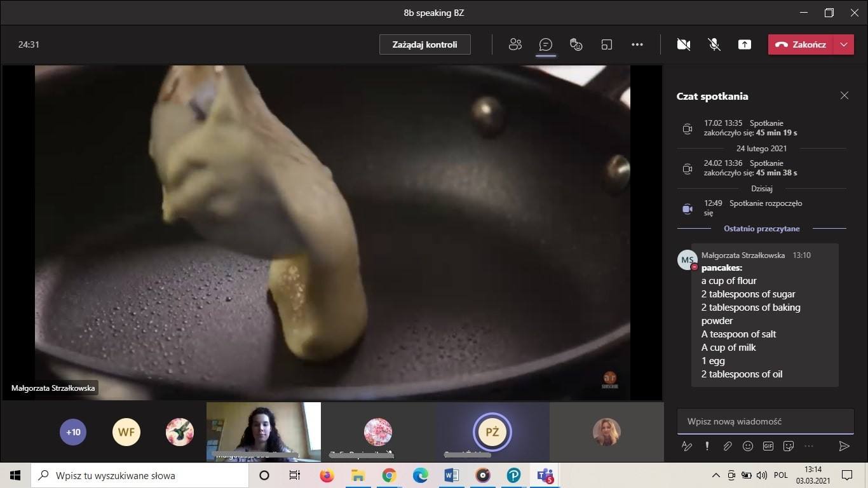868x488 pixels.
Task: Show the +10 more participants
Action: [x=73, y=432]
